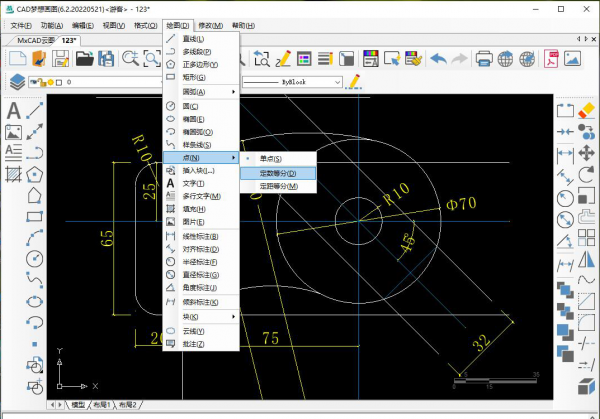The width and height of the screenshot is (600, 419).
Task: Choose 插入块 from the draw menu
Action: pos(201,171)
